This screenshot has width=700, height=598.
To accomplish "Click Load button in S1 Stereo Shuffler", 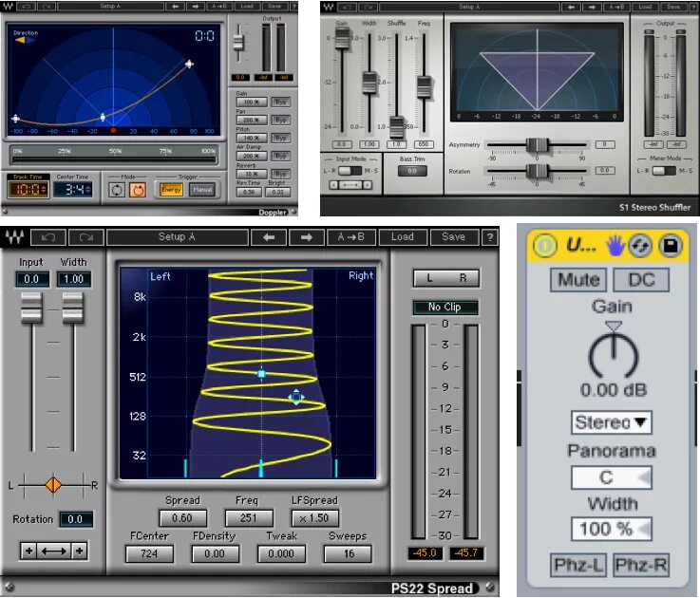I will [645, 7].
